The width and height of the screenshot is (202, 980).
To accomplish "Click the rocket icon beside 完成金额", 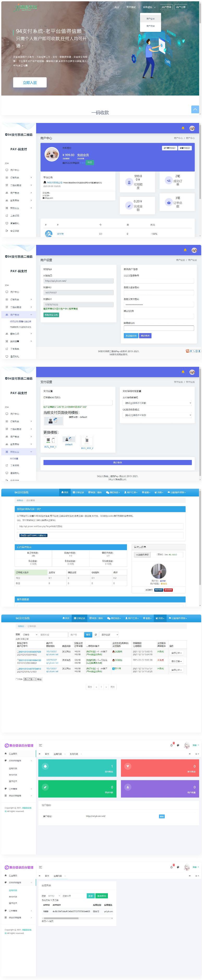I will pos(129,206).
